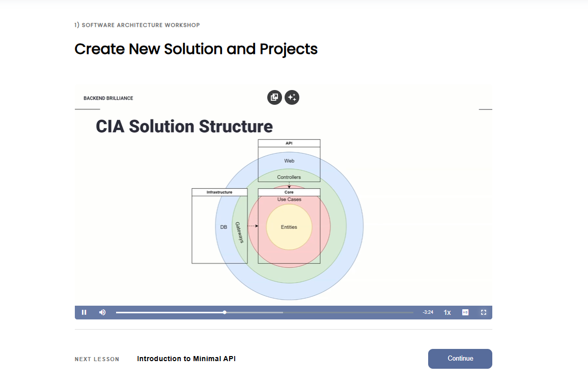This screenshot has width=588, height=383.
Task: Select the Infrastructure box header
Action: 219,192
